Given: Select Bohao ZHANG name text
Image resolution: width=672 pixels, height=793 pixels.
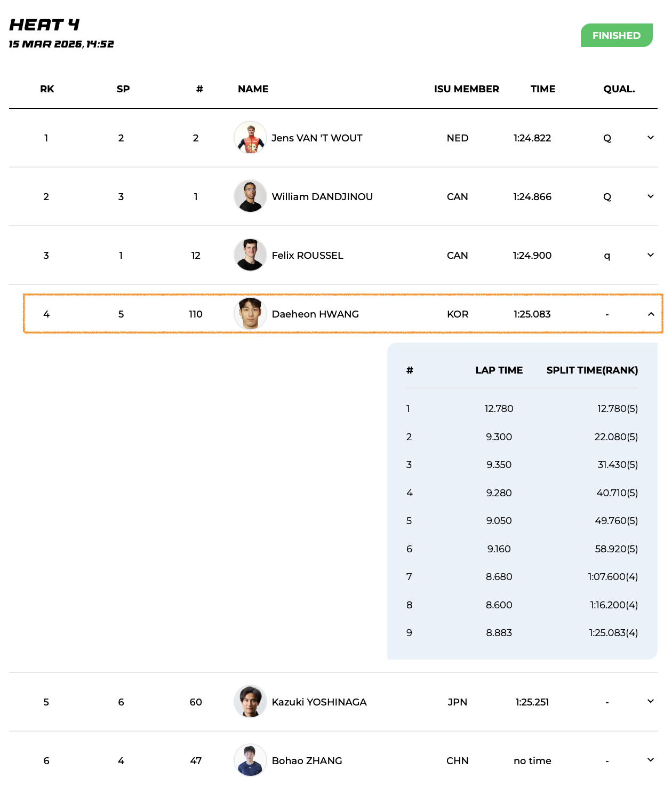Looking at the screenshot, I should 307,761.
